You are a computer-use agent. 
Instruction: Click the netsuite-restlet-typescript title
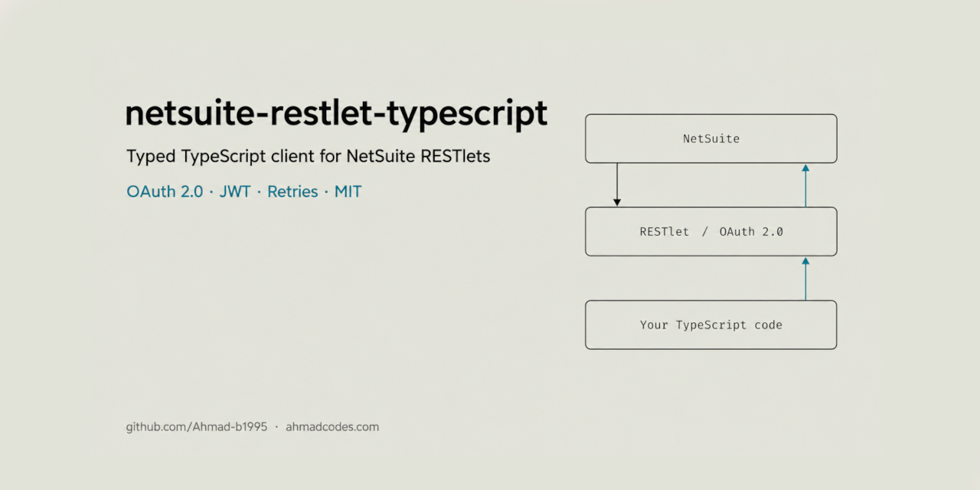[x=337, y=115]
